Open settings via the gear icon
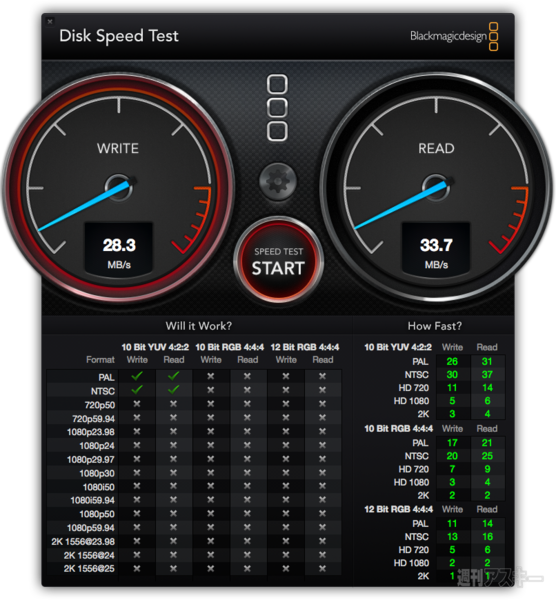The width and height of the screenshot is (556, 600). (x=278, y=182)
